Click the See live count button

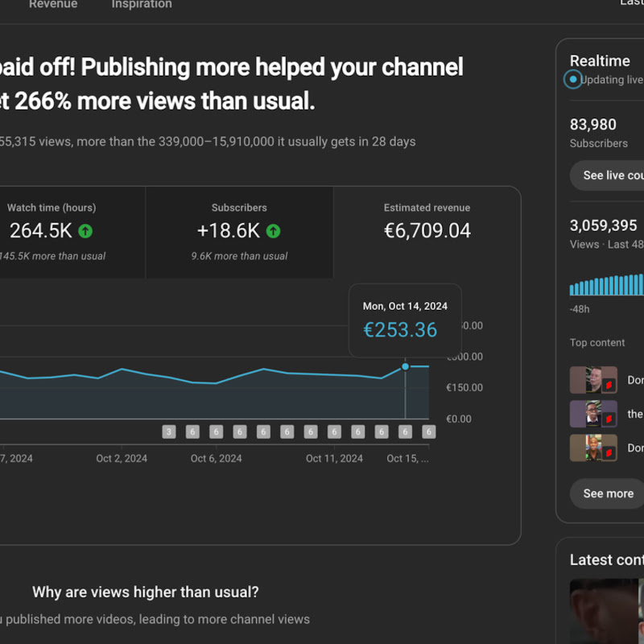click(x=608, y=175)
